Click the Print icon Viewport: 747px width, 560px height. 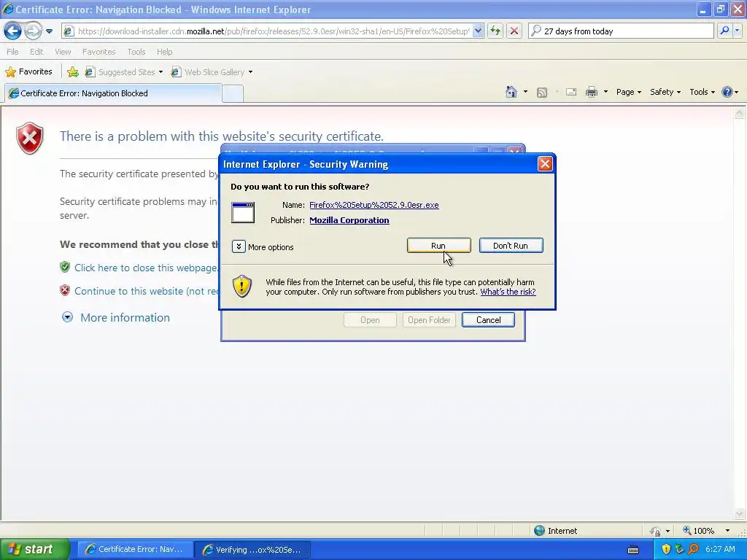click(591, 92)
